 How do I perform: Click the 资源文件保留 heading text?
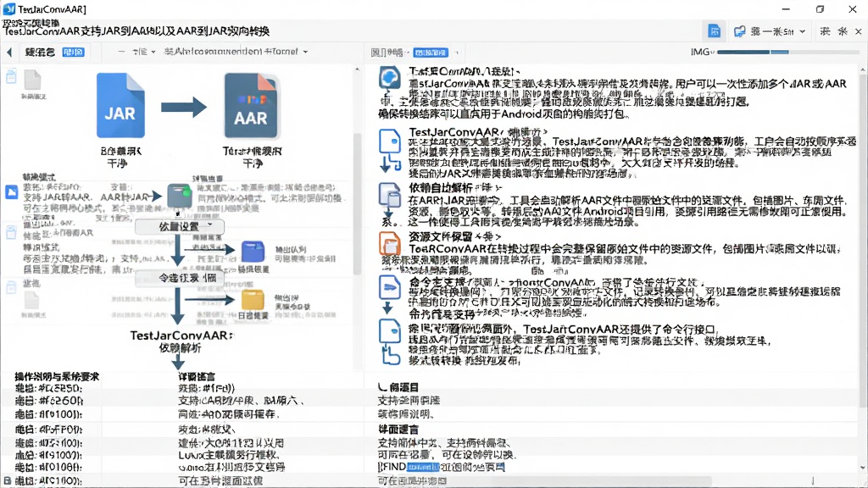click(442, 237)
